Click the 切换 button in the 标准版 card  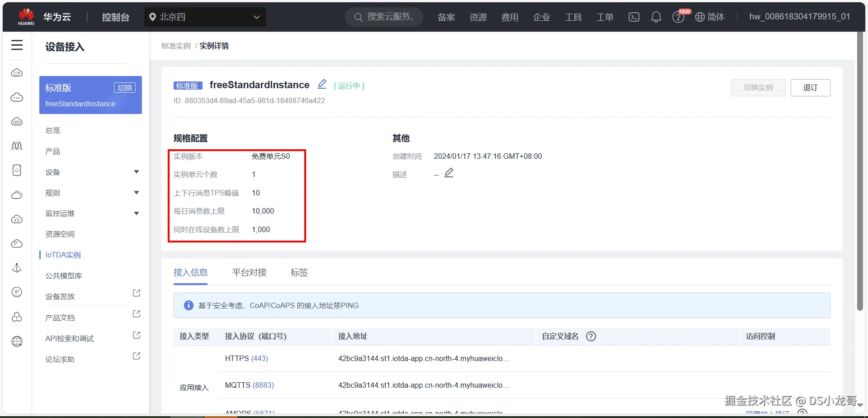click(x=125, y=88)
